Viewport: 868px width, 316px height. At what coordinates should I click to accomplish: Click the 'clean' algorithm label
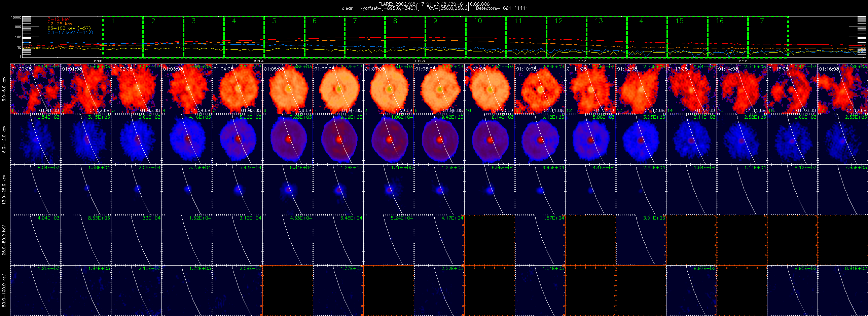348,8
